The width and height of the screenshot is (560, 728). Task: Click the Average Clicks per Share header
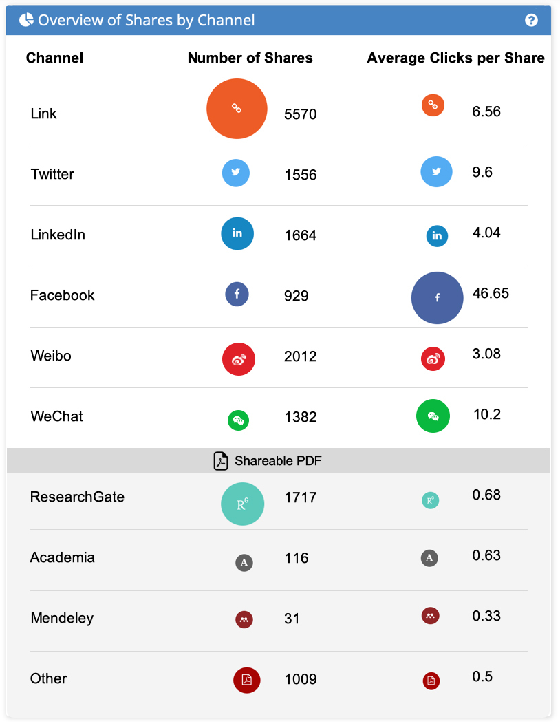pos(455,58)
